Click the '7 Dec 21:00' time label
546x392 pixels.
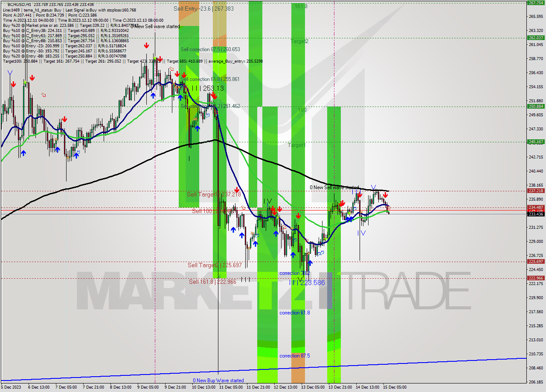click(x=93, y=387)
